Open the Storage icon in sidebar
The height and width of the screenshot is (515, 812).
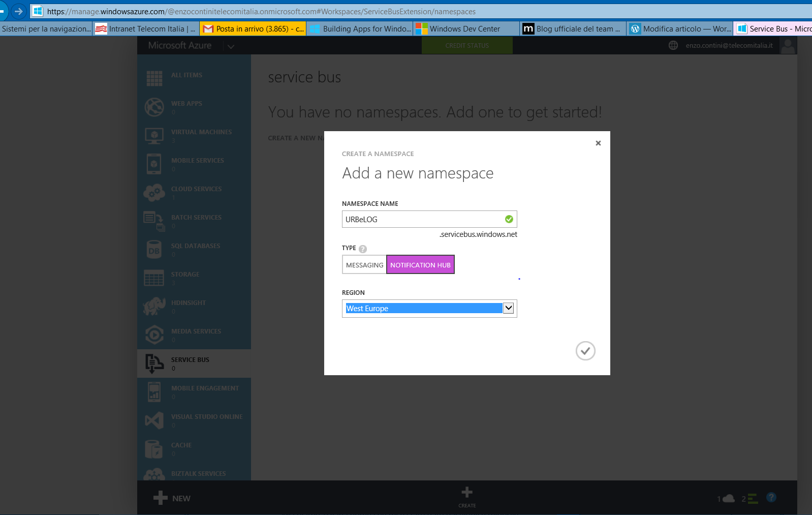point(154,278)
